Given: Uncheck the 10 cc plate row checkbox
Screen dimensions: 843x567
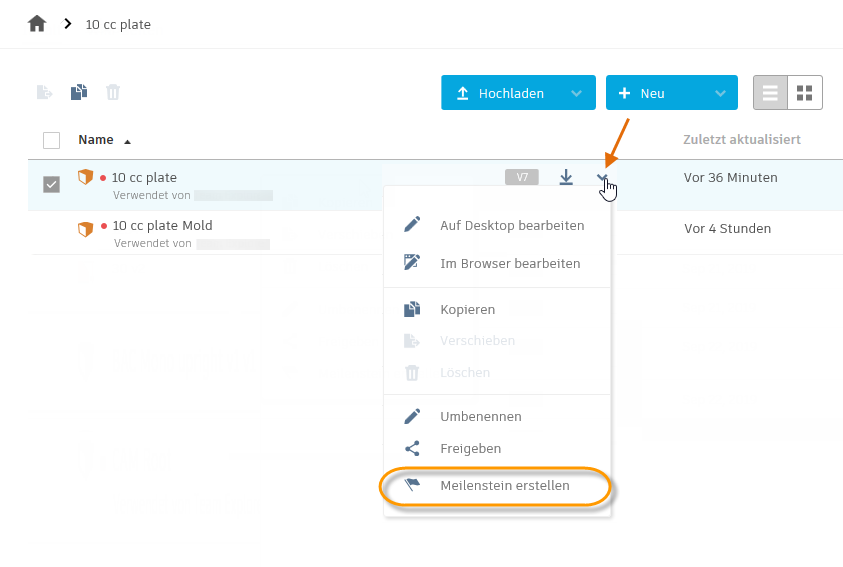Looking at the screenshot, I should [52, 184].
